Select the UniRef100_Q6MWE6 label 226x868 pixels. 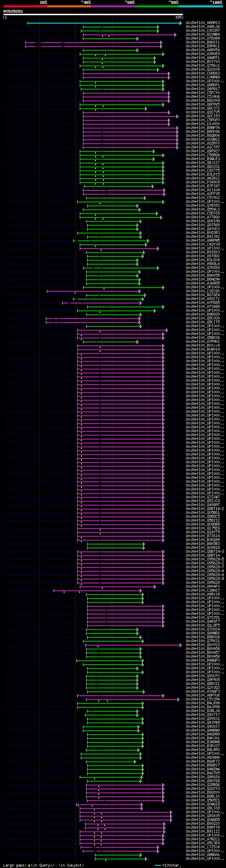coord(203,633)
